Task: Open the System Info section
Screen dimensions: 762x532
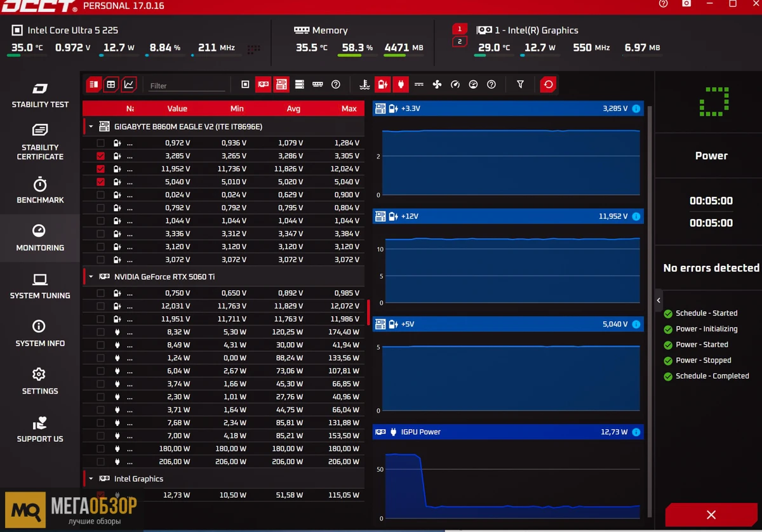Action: coord(40,334)
